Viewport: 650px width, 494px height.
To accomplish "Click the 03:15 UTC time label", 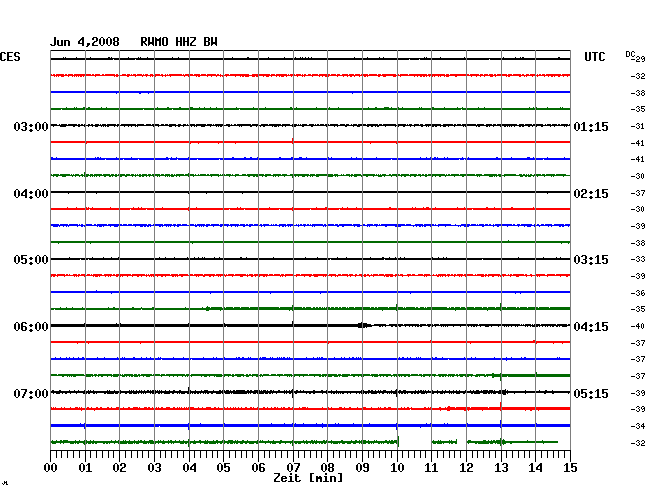I will coord(591,260).
